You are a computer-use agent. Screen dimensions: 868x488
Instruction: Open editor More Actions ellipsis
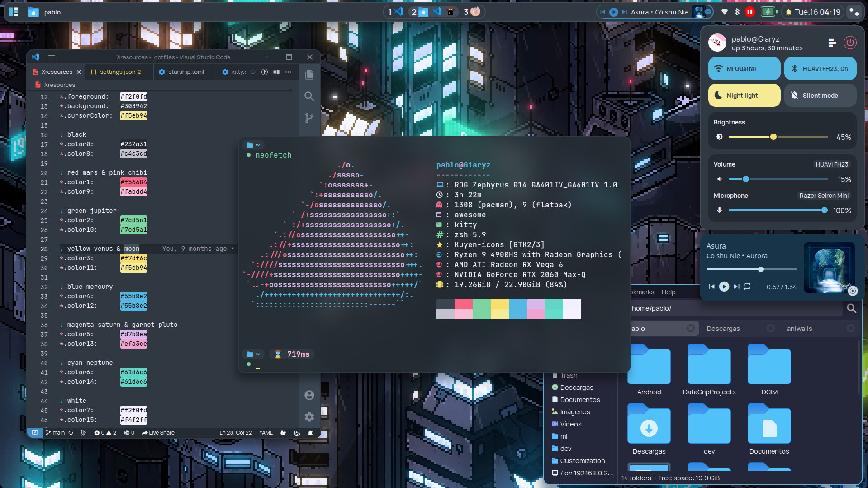point(288,72)
